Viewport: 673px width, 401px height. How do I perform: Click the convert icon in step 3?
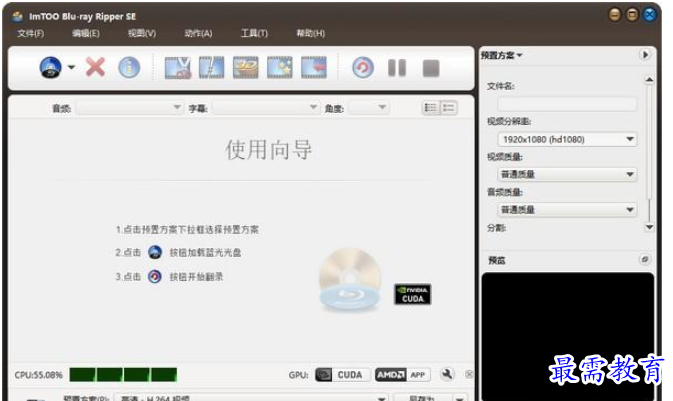(x=155, y=276)
